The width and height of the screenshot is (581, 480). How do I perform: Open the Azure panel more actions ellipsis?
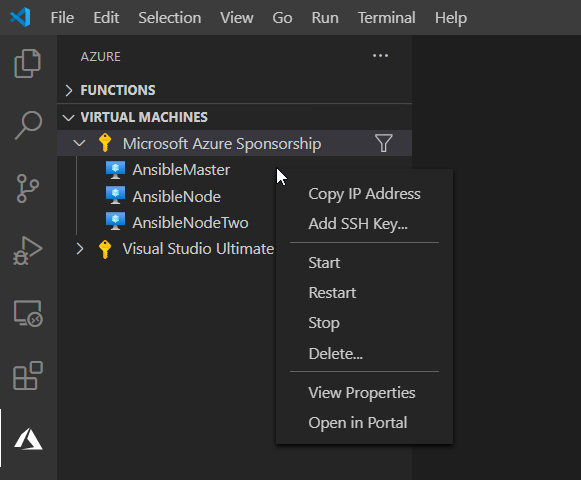(x=381, y=56)
